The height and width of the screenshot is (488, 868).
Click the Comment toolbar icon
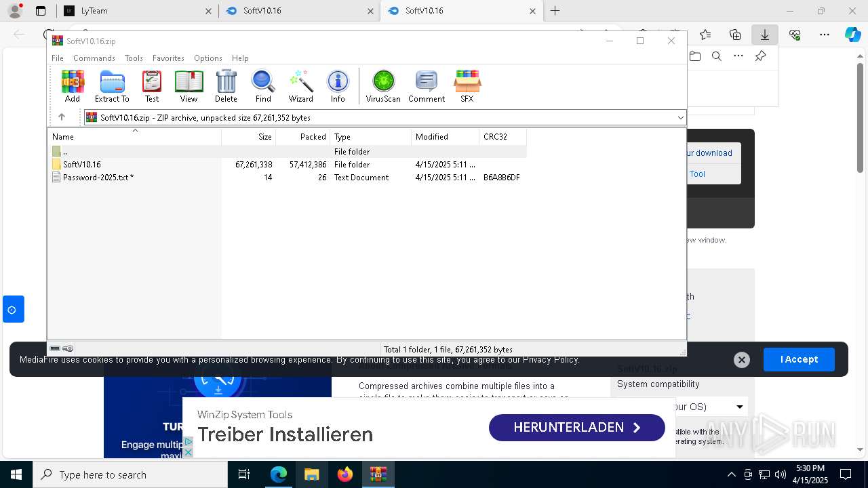427,86
